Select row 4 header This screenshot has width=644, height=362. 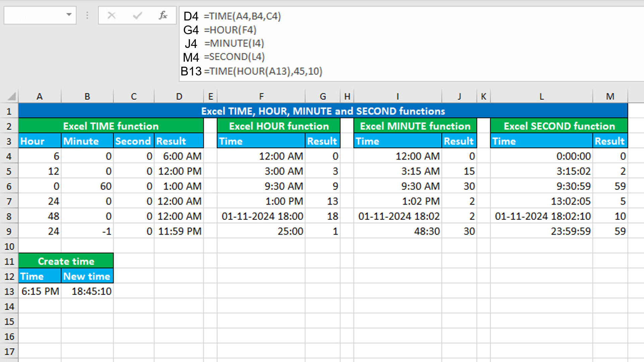coord(9,156)
